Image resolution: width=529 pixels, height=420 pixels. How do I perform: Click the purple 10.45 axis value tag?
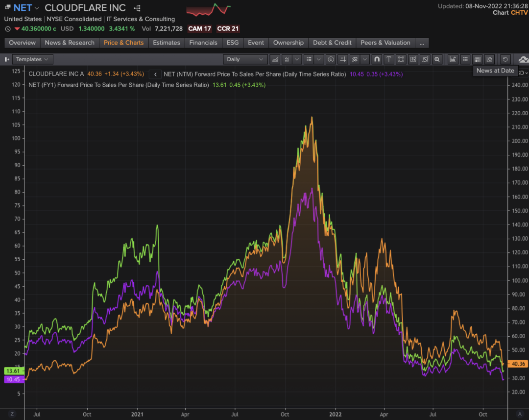tap(14, 379)
